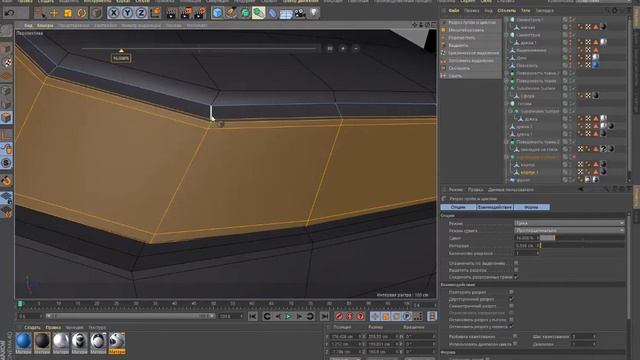
Task: Toggle the Z axis lock
Action: coord(141,13)
